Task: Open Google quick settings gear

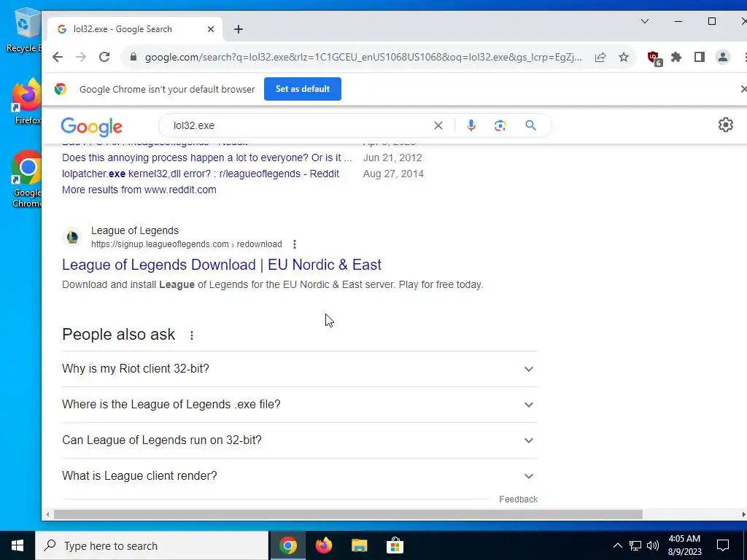Action: [x=726, y=125]
